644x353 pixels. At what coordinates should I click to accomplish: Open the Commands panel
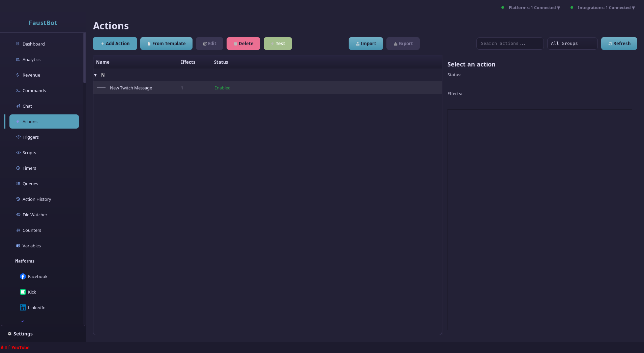[34, 90]
